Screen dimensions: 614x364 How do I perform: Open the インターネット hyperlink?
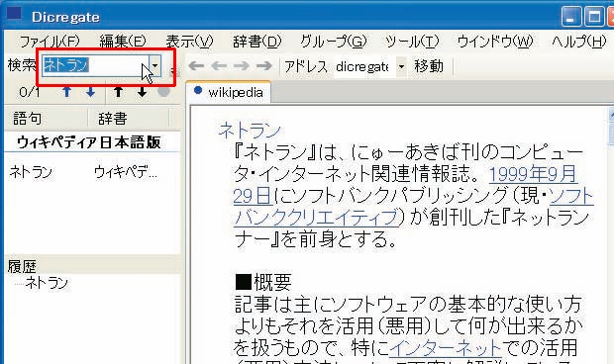446,347
